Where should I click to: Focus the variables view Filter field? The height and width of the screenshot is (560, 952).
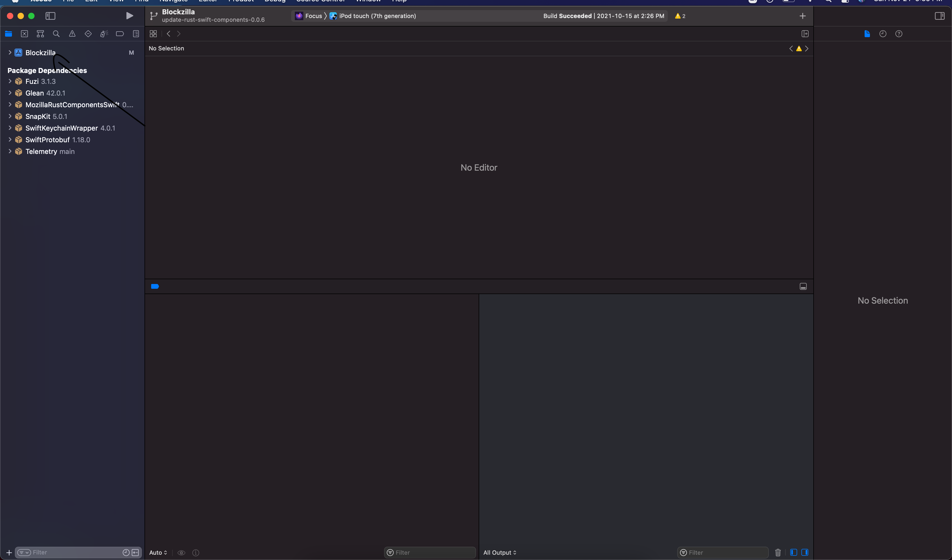click(x=430, y=553)
